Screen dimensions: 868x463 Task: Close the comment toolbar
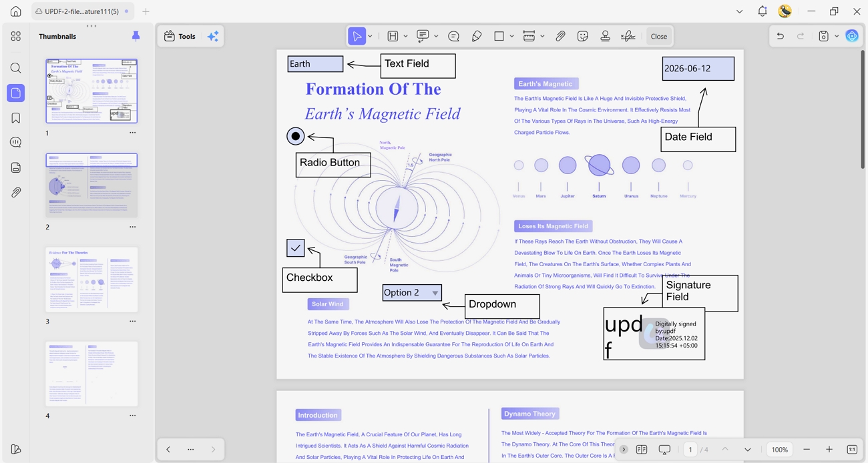658,36
